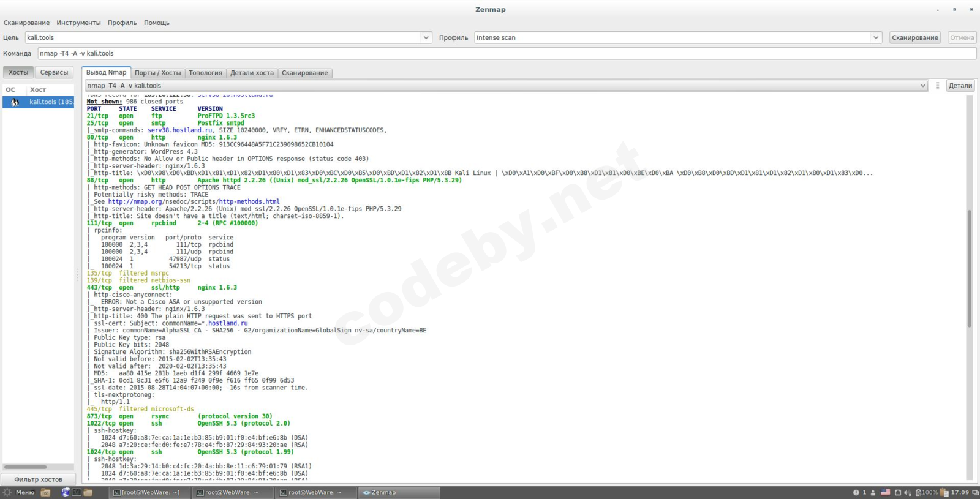Image resolution: width=980 pixels, height=499 pixels.
Task: Select the Хосты toggle button
Action: [x=18, y=72]
